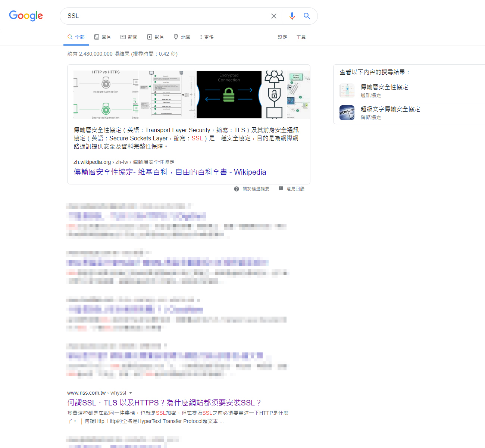The image size is (485, 448).
Task: Switch to the 新聞 tab
Action: click(129, 37)
